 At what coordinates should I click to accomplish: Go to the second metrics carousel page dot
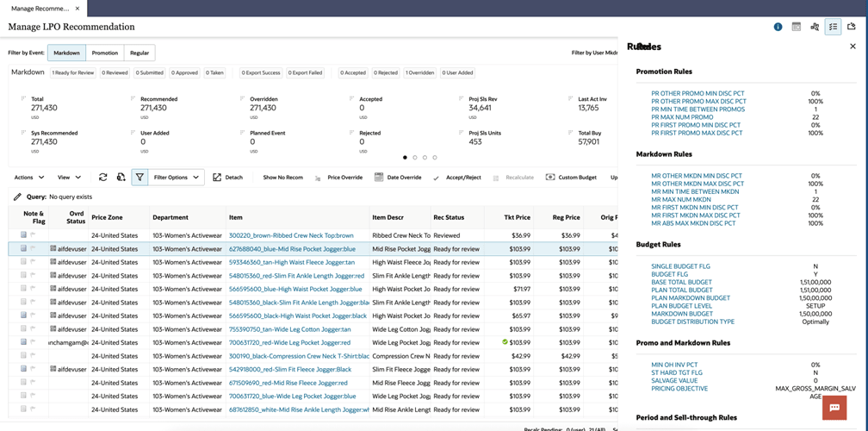coord(415,158)
